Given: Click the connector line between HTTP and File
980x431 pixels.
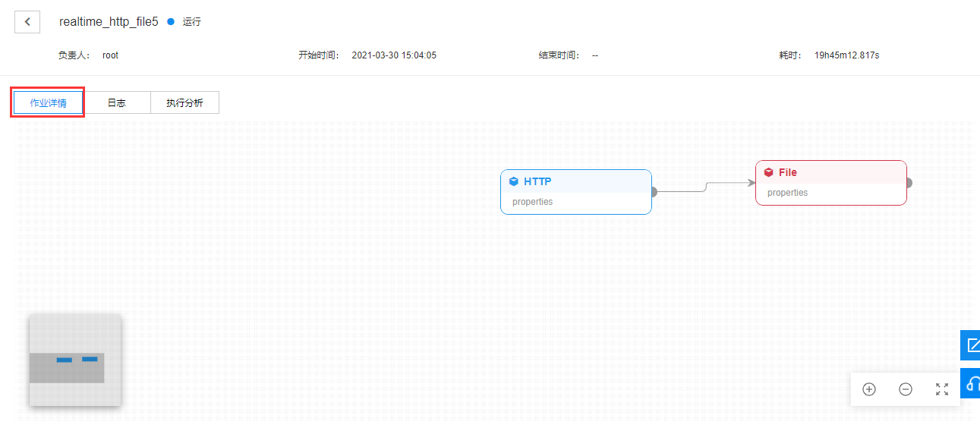Looking at the screenshot, I should click(x=706, y=187).
